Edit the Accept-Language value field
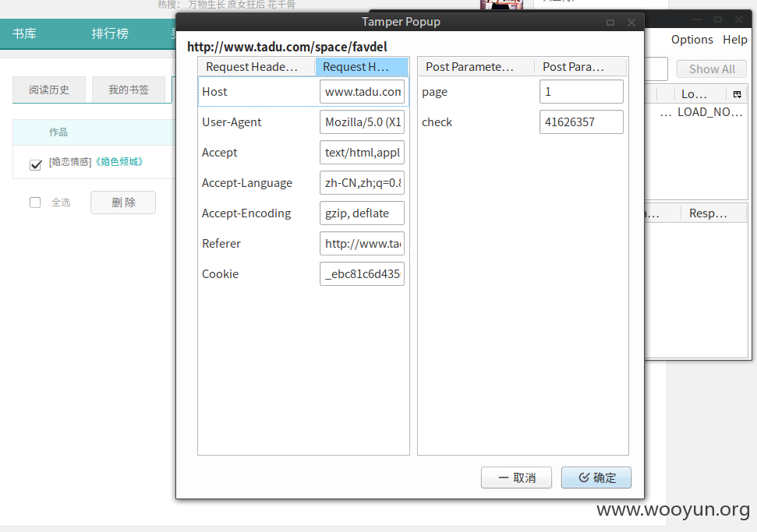The width and height of the screenshot is (757, 532). point(362,183)
